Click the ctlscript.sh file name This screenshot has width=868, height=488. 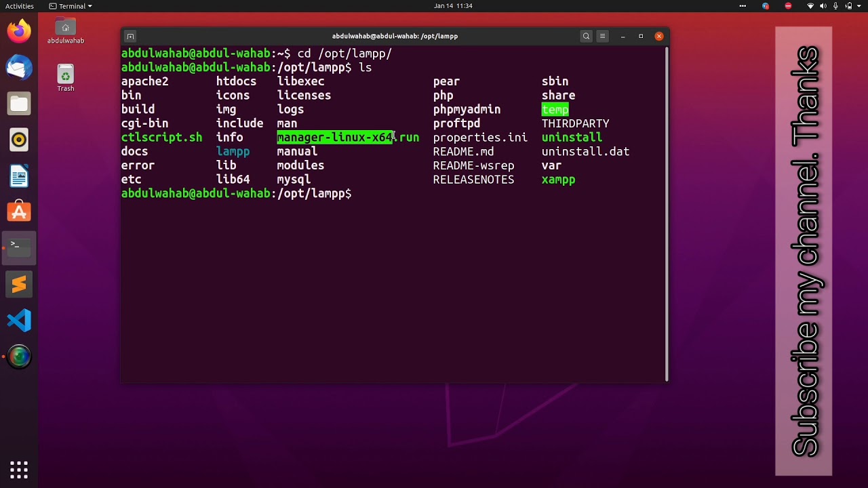pyautogui.click(x=161, y=138)
